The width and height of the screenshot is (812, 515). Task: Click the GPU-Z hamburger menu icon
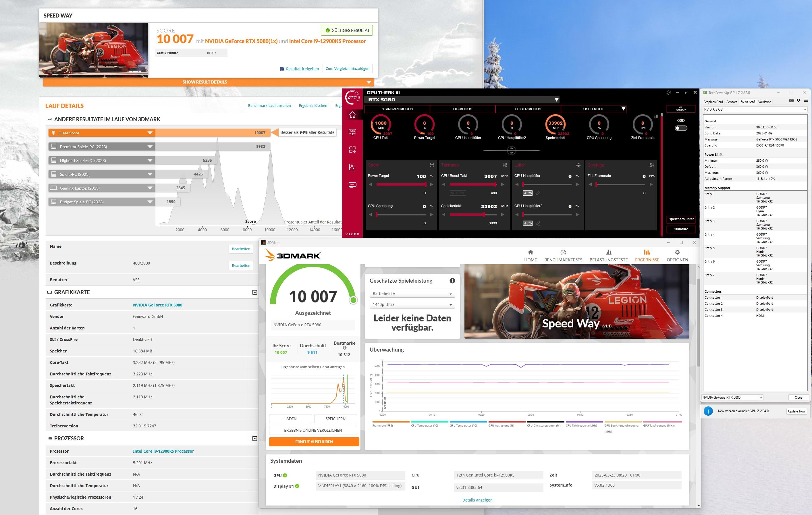click(x=806, y=101)
